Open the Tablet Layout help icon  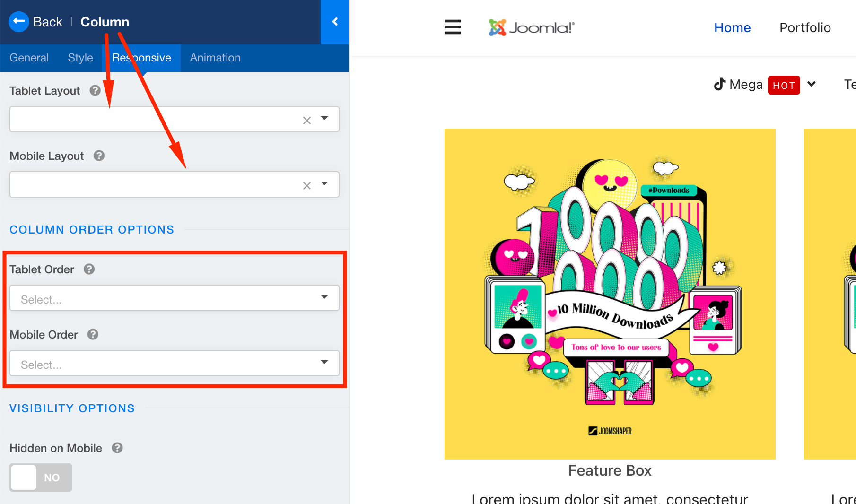(x=95, y=90)
